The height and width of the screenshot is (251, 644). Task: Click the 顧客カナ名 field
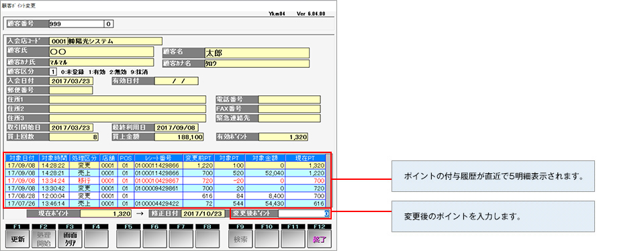click(257, 64)
